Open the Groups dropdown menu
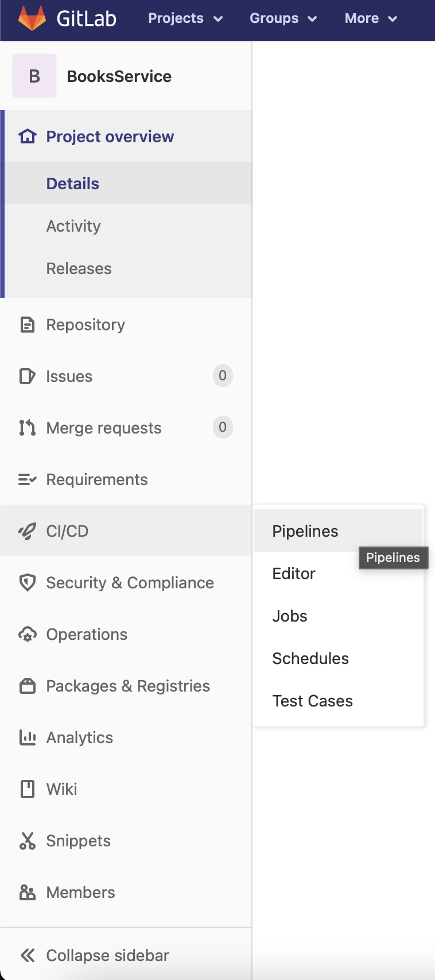435x980 pixels. pos(283,18)
